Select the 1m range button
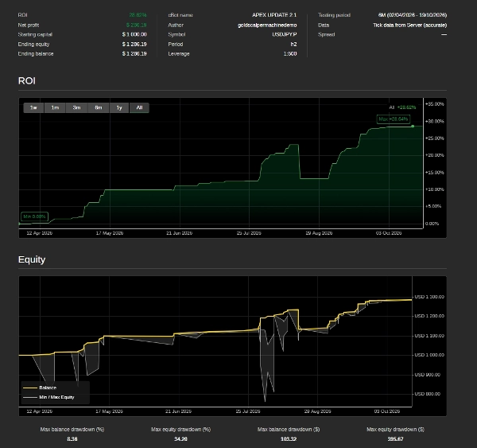 [x=55, y=107]
